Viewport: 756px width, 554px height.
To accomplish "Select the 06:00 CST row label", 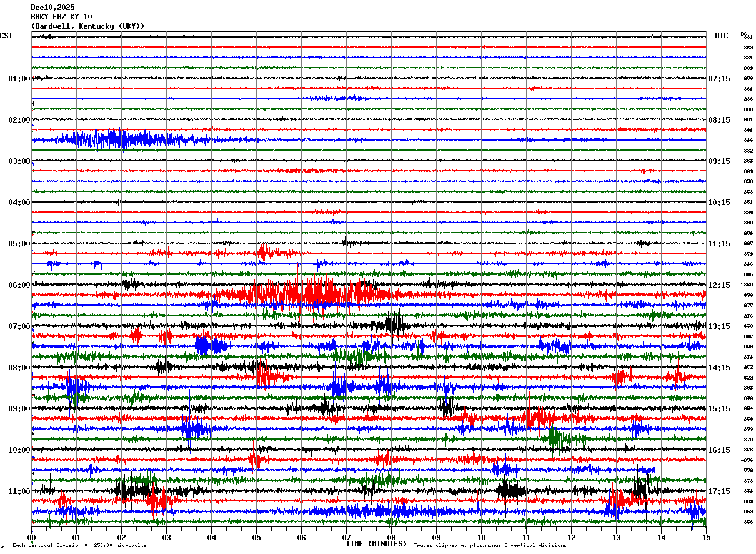I will (19, 285).
